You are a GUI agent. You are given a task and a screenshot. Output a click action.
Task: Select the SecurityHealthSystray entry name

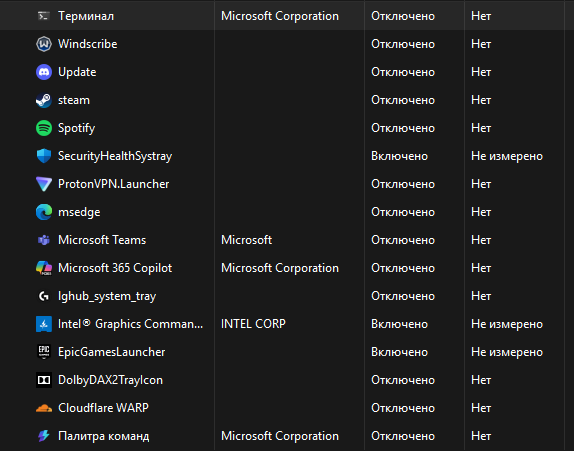[115, 156]
